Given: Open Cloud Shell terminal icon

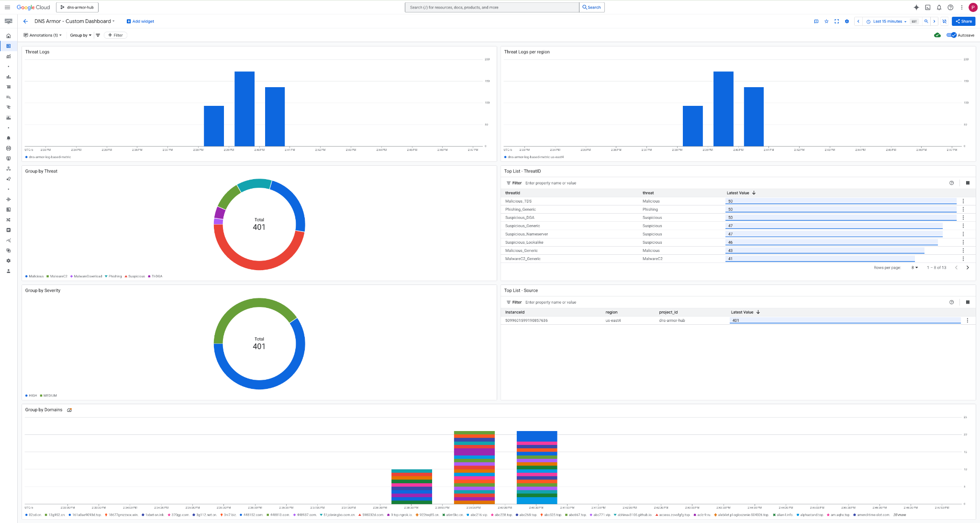Looking at the screenshot, I should pyautogui.click(x=927, y=7).
